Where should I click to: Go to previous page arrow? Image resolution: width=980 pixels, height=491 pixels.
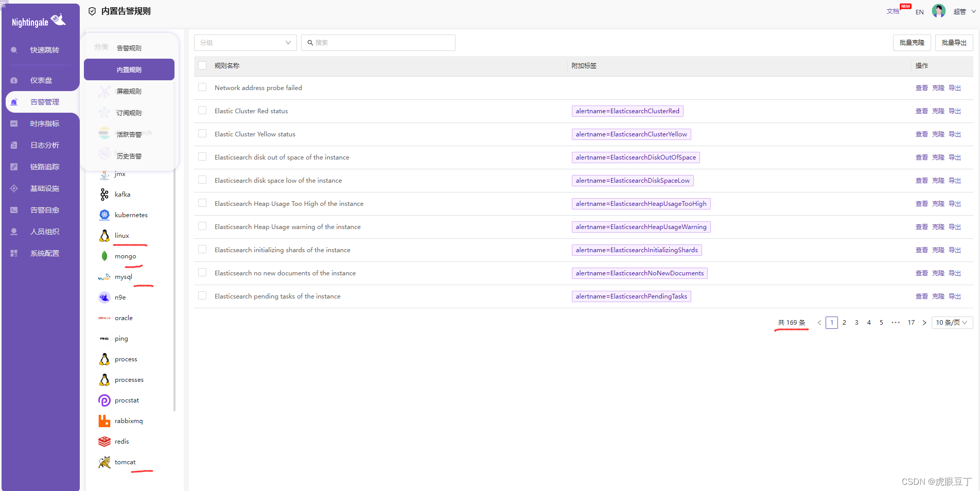coord(819,323)
